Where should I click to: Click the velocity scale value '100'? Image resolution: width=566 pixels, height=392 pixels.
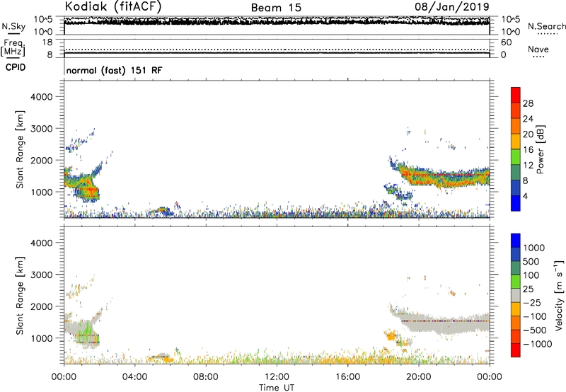tap(531, 275)
